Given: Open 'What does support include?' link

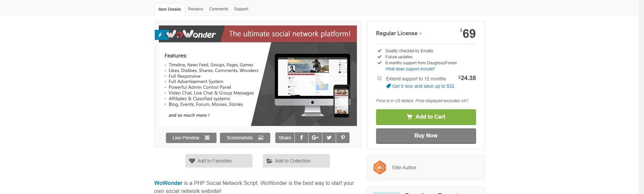Looking at the screenshot, I should click(x=410, y=69).
